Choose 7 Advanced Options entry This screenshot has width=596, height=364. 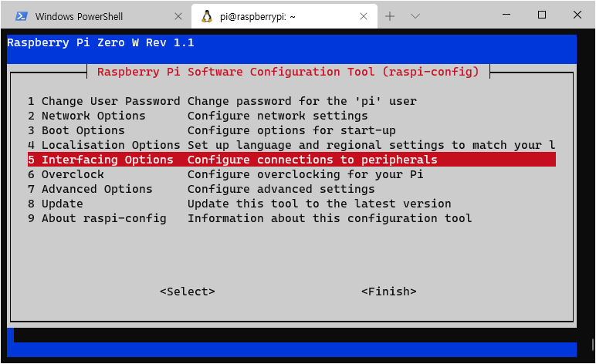click(292, 189)
